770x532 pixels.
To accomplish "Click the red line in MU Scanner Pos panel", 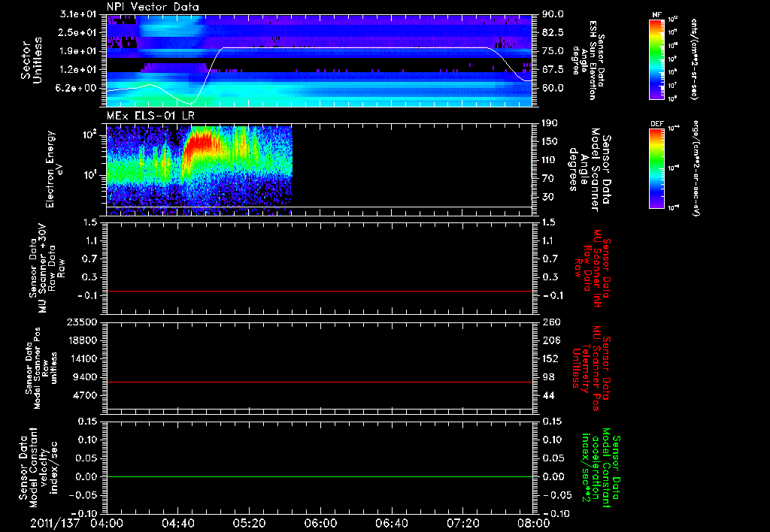I will (320, 382).
